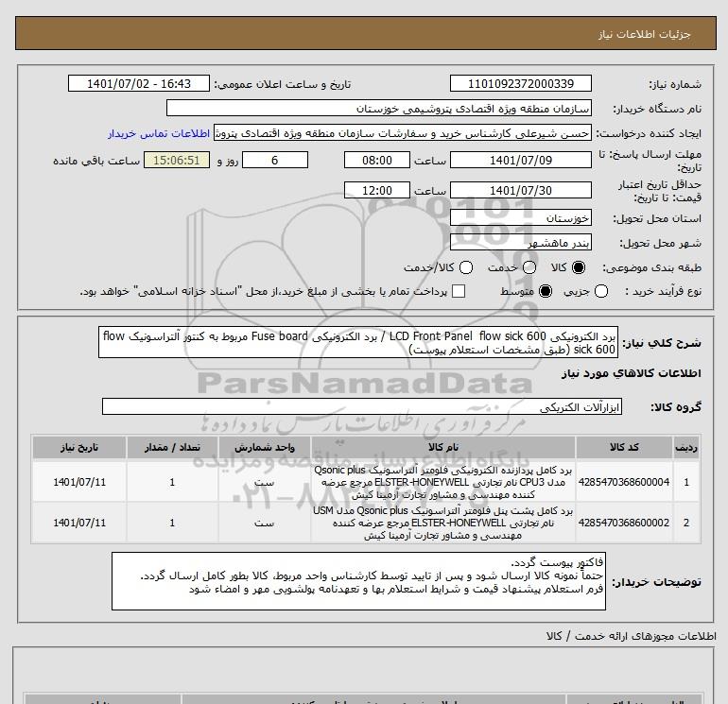
Task: Click the نام کالا column header
Action: (442, 447)
